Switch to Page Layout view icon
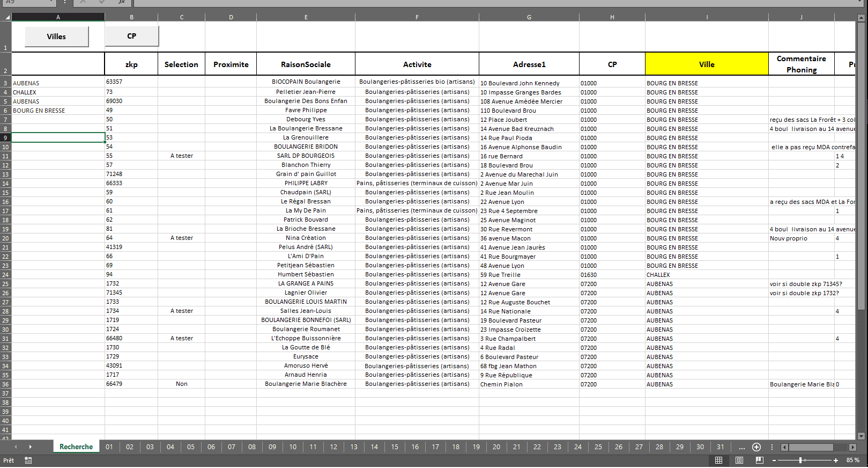Image resolution: width=868 pixels, height=468 pixels. coord(739,460)
